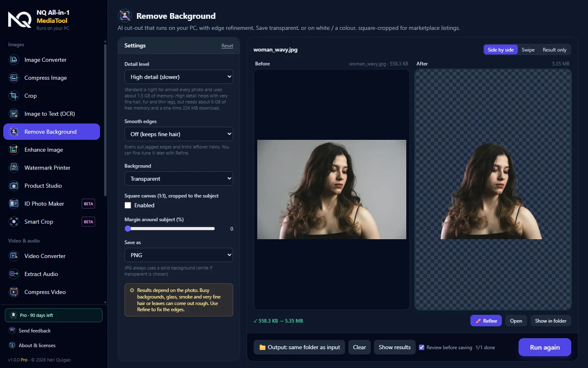Click the Compress Video icon
Image resolution: width=588 pixels, height=368 pixels.
(14, 292)
